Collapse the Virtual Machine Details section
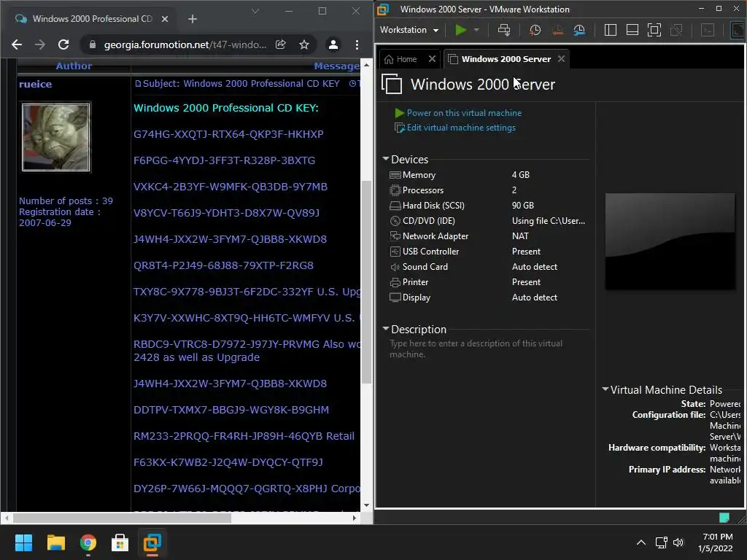The image size is (747, 560). point(605,389)
